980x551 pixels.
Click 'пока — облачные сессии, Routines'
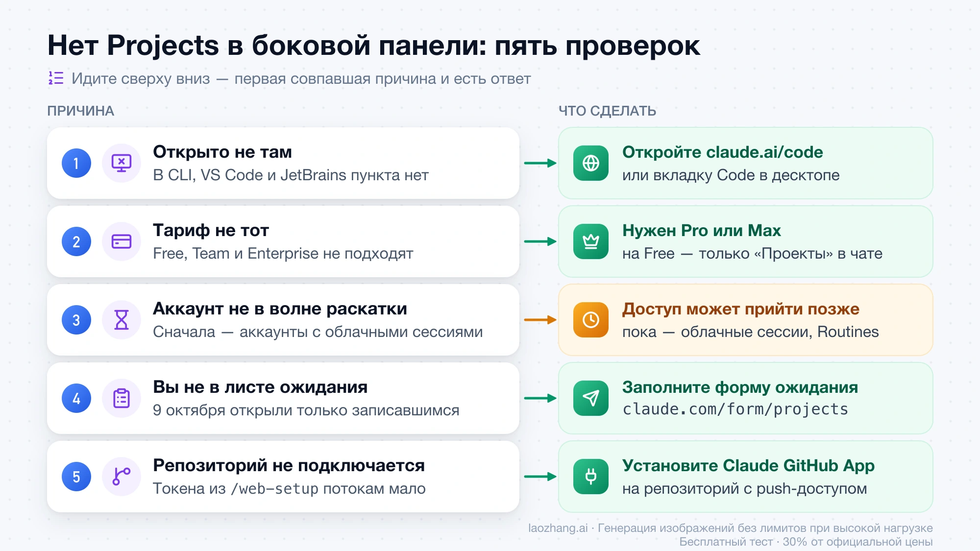[x=750, y=332]
